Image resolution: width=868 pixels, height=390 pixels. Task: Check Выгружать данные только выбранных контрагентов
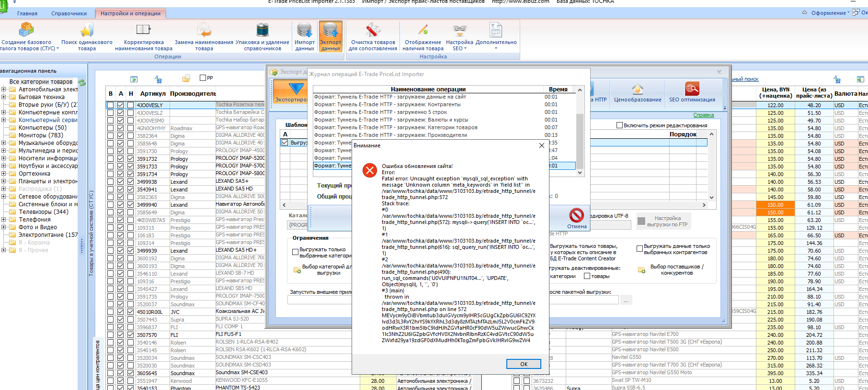click(640, 249)
